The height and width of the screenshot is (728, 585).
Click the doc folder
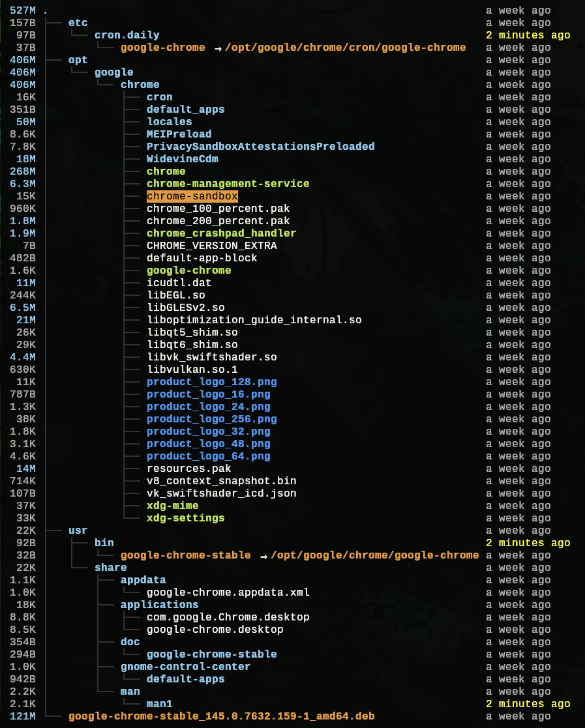(130, 641)
